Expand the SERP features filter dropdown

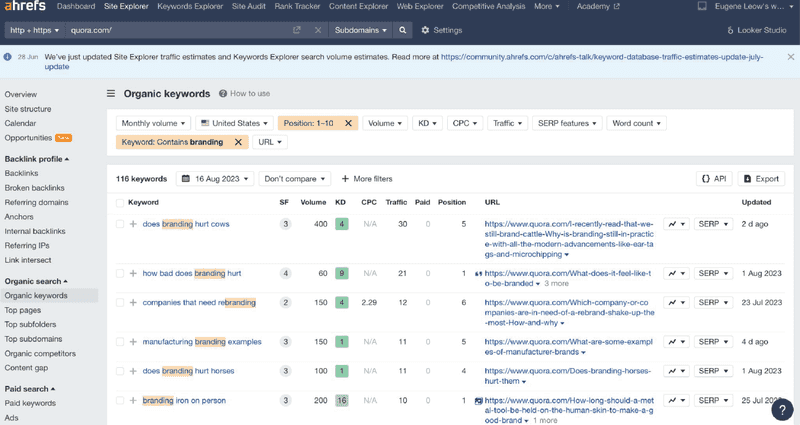pos(567,123)
